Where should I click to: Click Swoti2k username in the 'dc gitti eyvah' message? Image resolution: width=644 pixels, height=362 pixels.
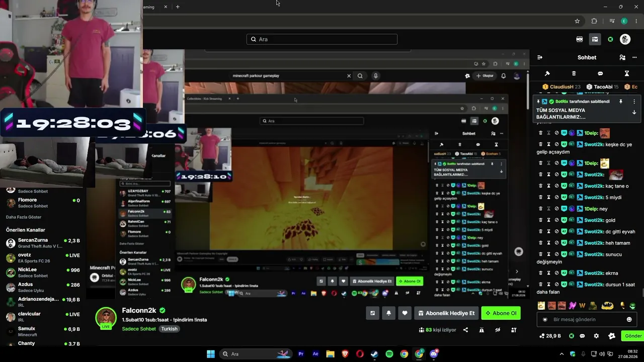tap(593, 231)
